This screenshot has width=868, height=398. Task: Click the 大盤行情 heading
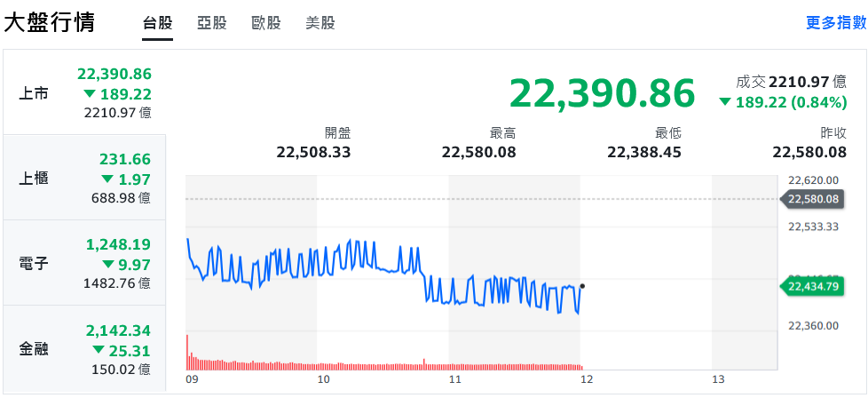pyautogui.click(x=50, y=23)
